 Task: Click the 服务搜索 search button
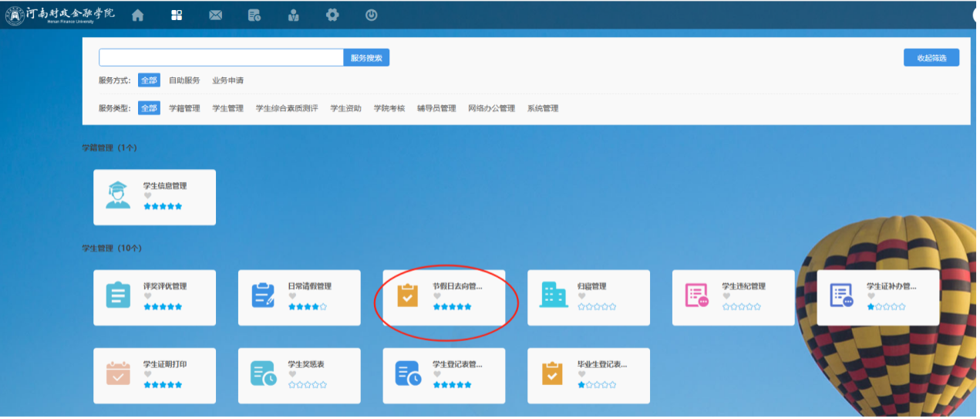[x=366, y=58]
